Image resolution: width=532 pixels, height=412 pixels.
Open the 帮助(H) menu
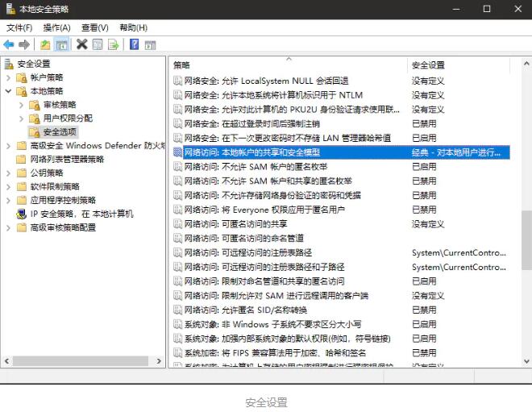(x=133, y=28)
